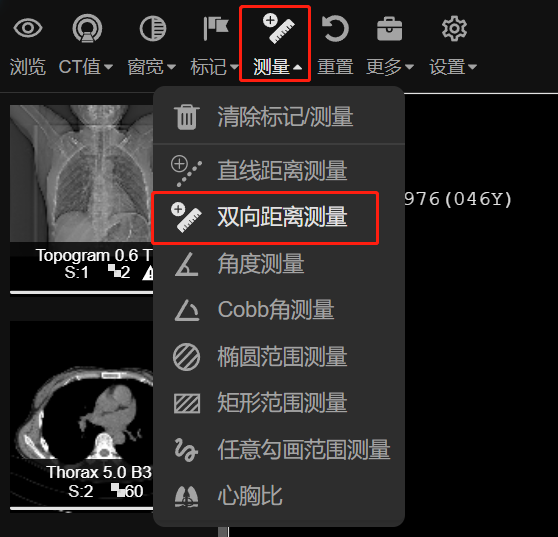Expand the 窗宽 dropdown arrow

click(x=172, y=67)
